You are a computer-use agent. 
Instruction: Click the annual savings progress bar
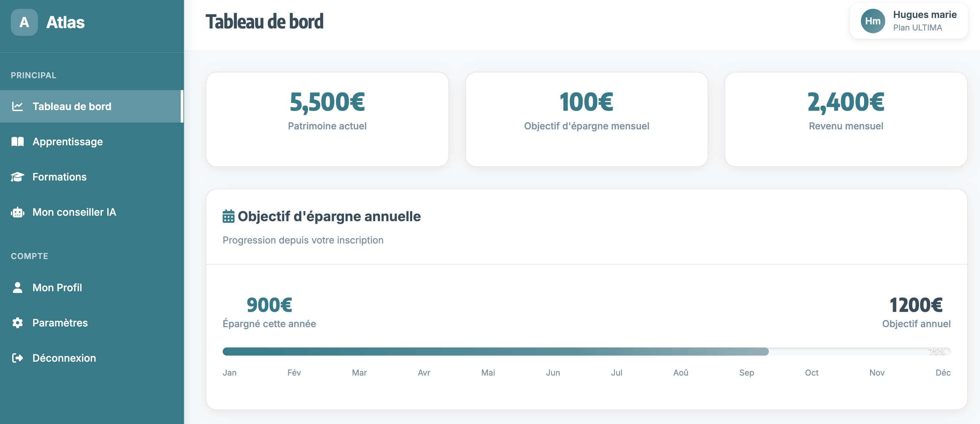pyautogui.click(x=586, y=351)
